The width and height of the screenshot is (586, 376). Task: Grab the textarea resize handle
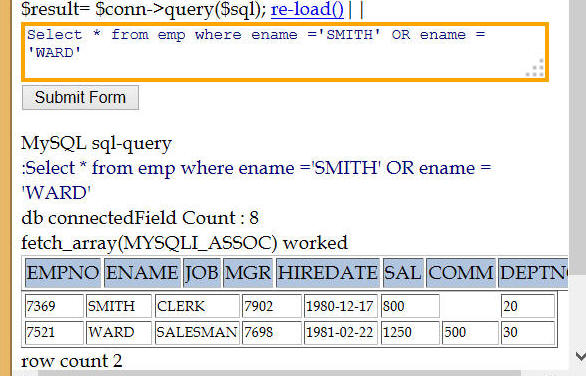click(536, 68)
